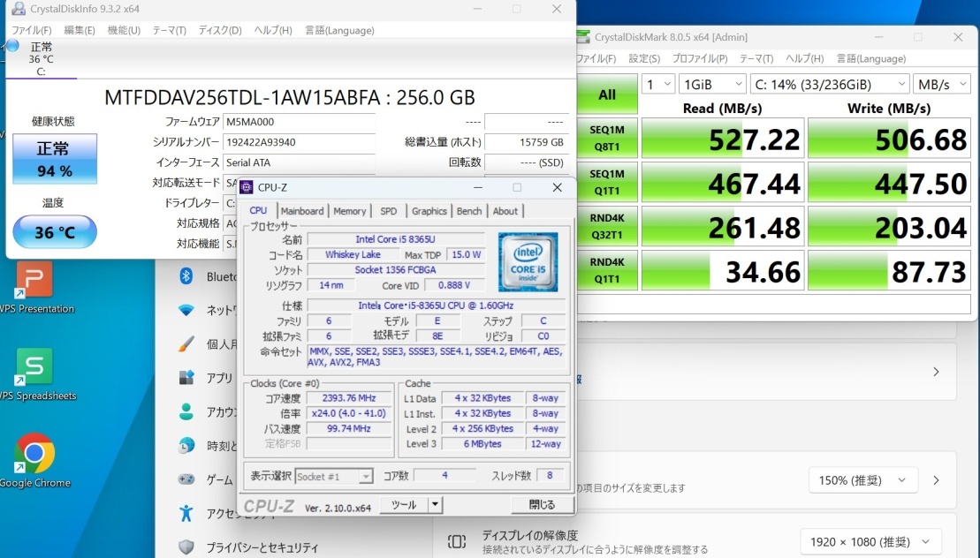980x558 pixels.
Task: Click the 閉じる close button in CPU-Z
Action: [542, 504]
